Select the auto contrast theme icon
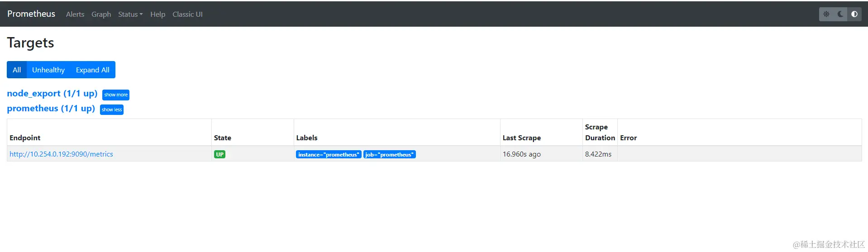868x252 pixels. pyautogui.click(x=854, y=14)
